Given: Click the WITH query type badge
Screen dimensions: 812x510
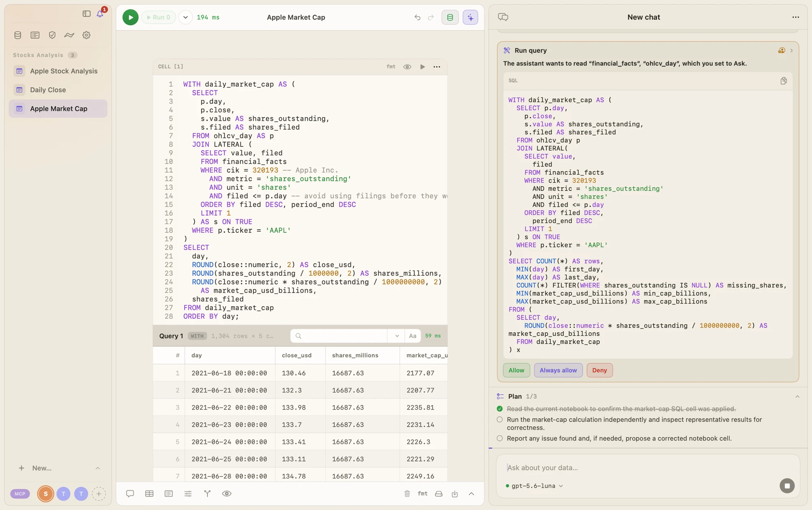Looking at the screenshot, I should [x=197, y=336].
